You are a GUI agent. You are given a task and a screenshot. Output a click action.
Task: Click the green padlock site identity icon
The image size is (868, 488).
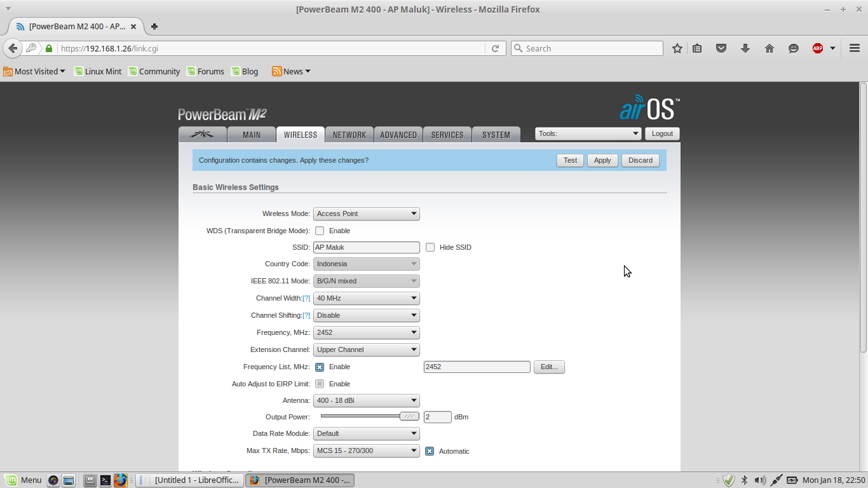[49, 48]
